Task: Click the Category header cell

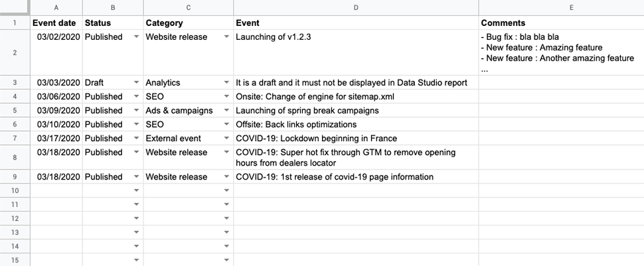Action: tap(189, 23)
